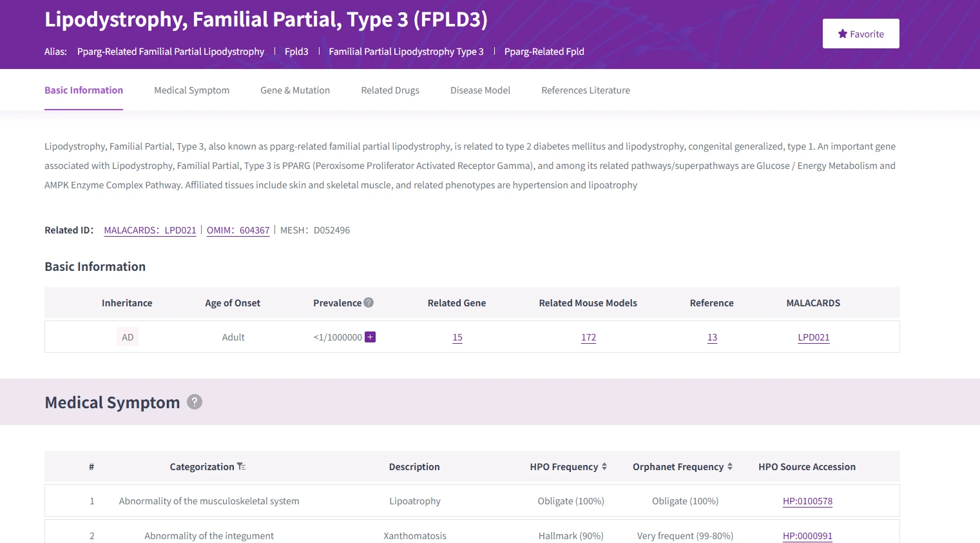Open the Disease Model tab

pos(480,90)
